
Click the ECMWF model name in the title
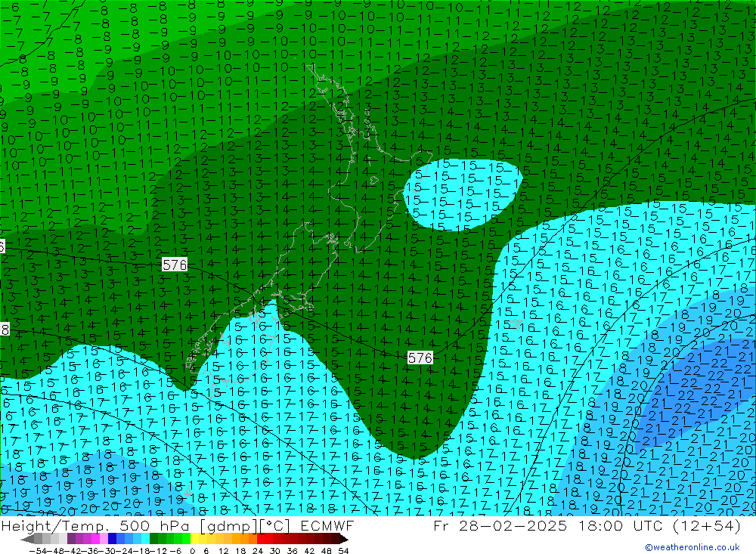pyautogui.click(x=327, y=525)
